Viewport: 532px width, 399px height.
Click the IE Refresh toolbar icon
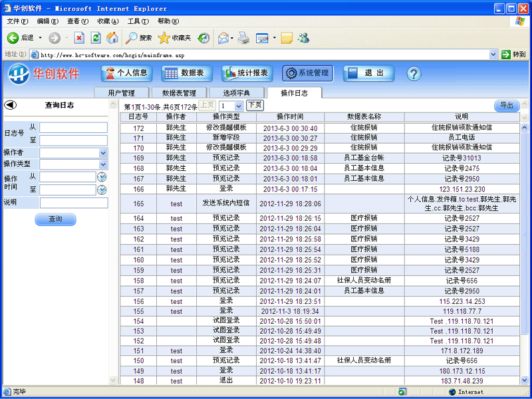click(96, 38)
